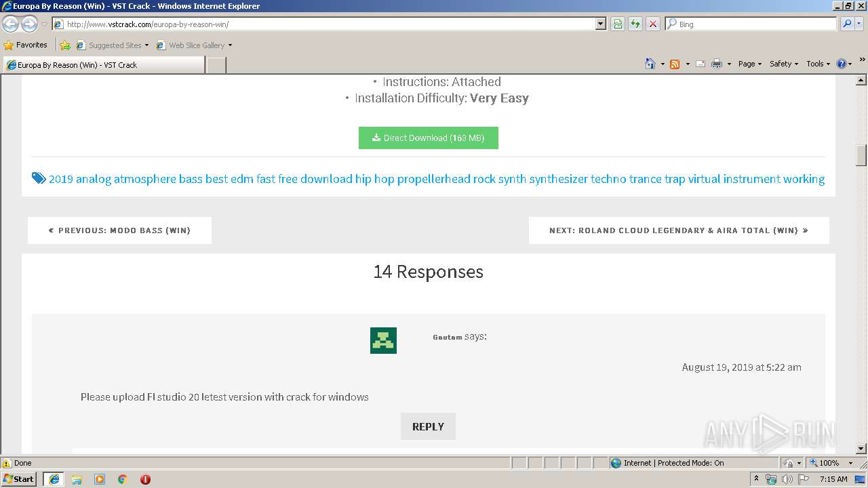
Task: Click the 'analog' tag link
Action: (93, 179)
